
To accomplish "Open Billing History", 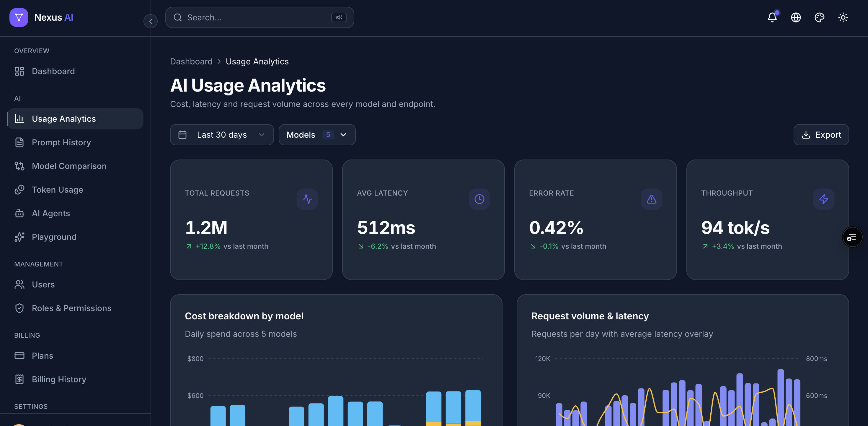I will 75,379.
